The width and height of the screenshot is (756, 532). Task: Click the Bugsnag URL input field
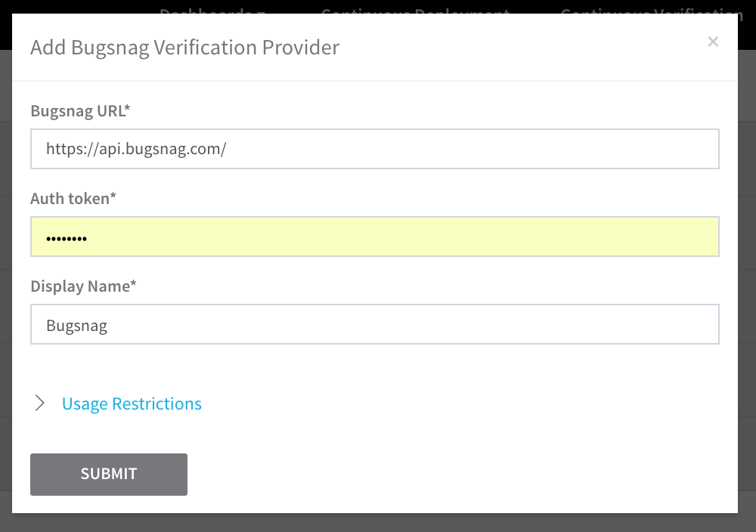click(x=375, y=149)
